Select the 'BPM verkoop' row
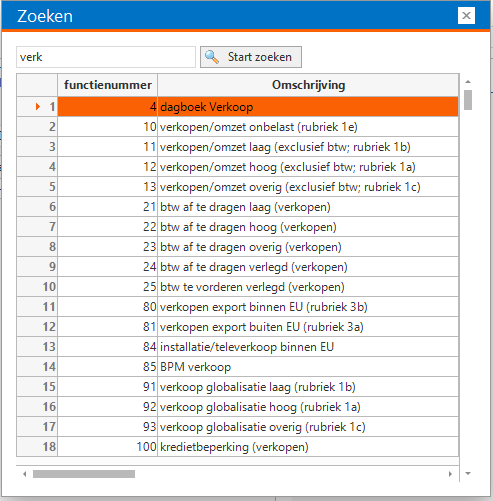Viewport: 493px width, 501px height. (238, 367)
